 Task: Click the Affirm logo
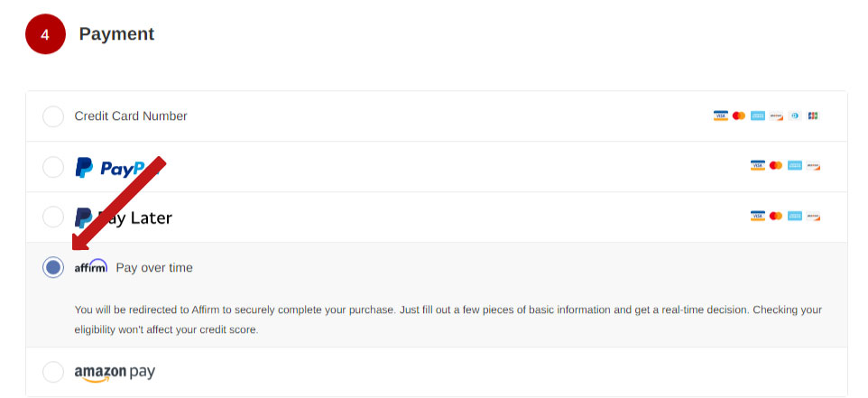(91, 267)
